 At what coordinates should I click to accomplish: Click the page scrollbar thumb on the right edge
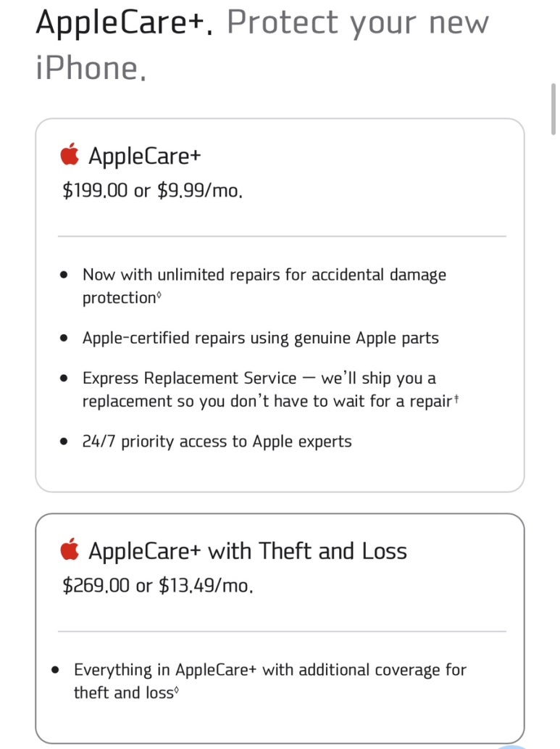(553, 109)
